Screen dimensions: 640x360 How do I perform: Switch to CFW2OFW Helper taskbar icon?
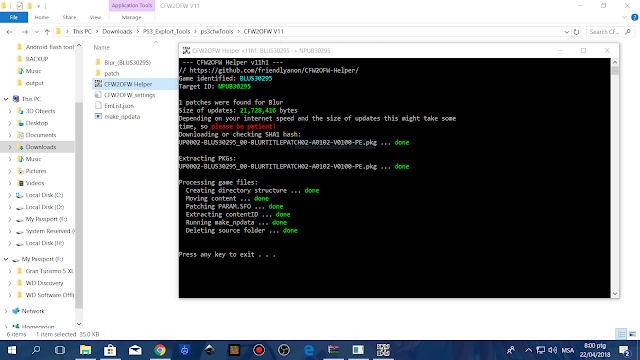[383, 350]
